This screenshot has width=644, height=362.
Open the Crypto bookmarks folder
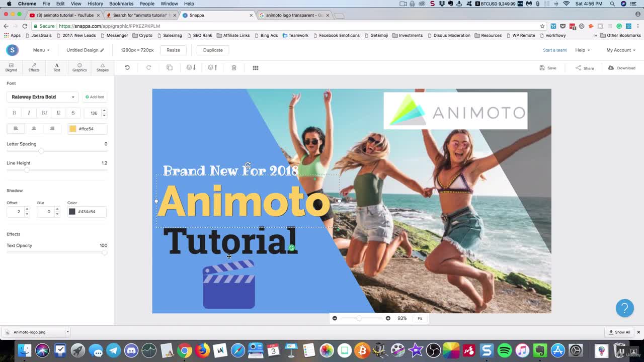[142, 35]
